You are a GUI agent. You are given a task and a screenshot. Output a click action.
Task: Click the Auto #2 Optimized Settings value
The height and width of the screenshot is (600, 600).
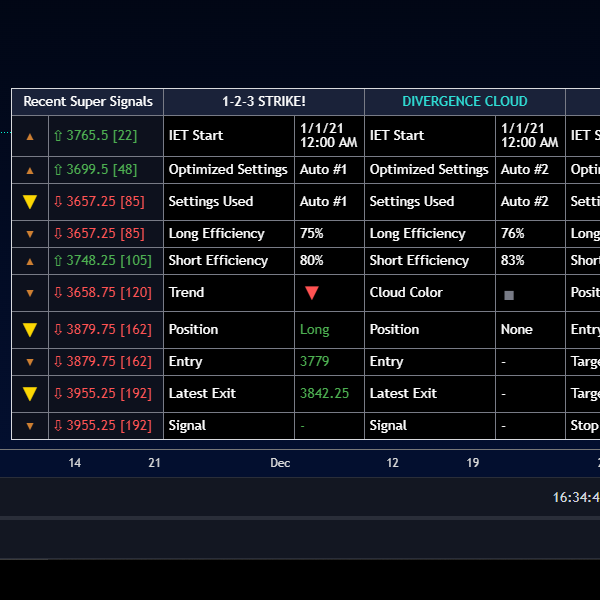(x=525, y=169)
